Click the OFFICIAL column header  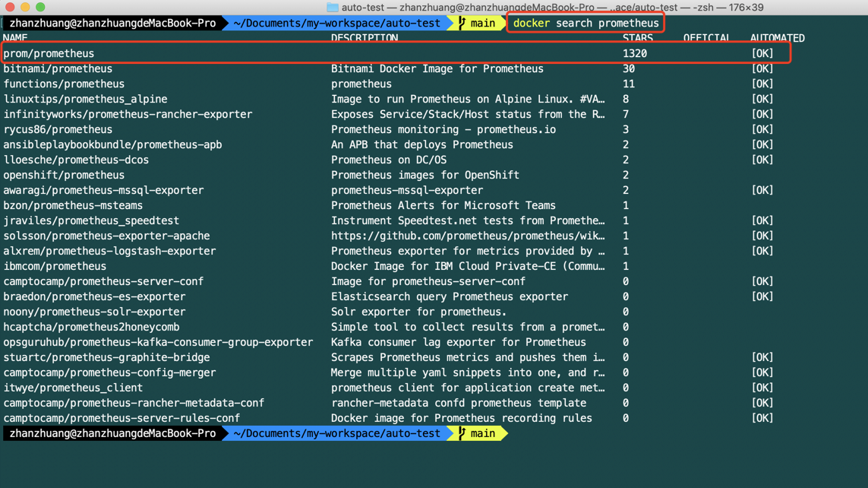[708, 38]
